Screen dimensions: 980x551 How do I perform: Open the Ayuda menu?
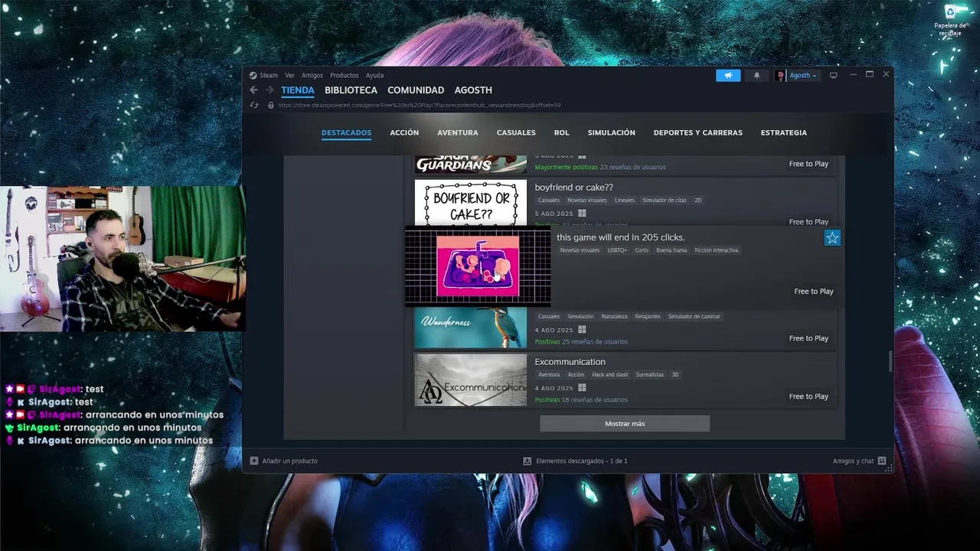click(374, 75)
